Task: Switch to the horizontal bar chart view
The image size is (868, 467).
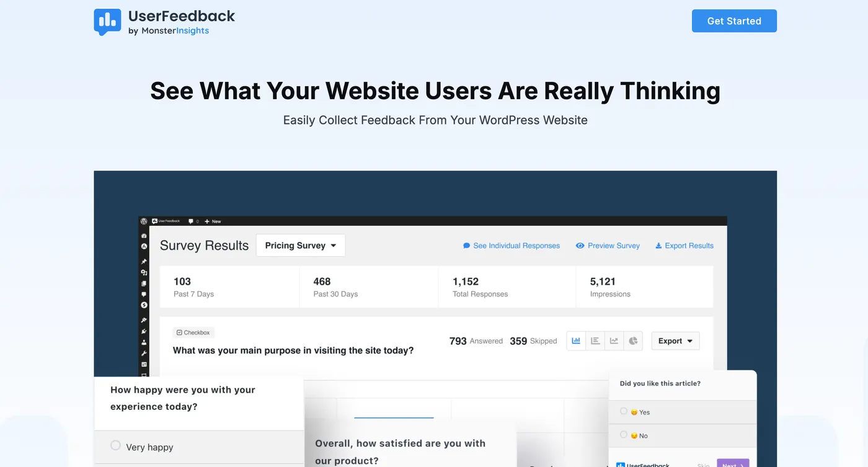Action: [x=595, y=340]
